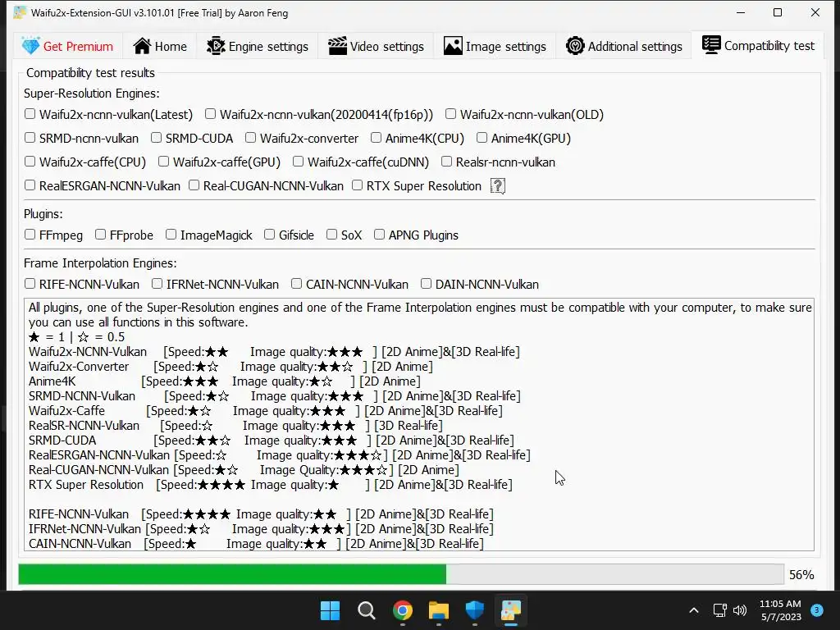
Task: Click the Additional settings icon
Action: click(x=575, y=46)
